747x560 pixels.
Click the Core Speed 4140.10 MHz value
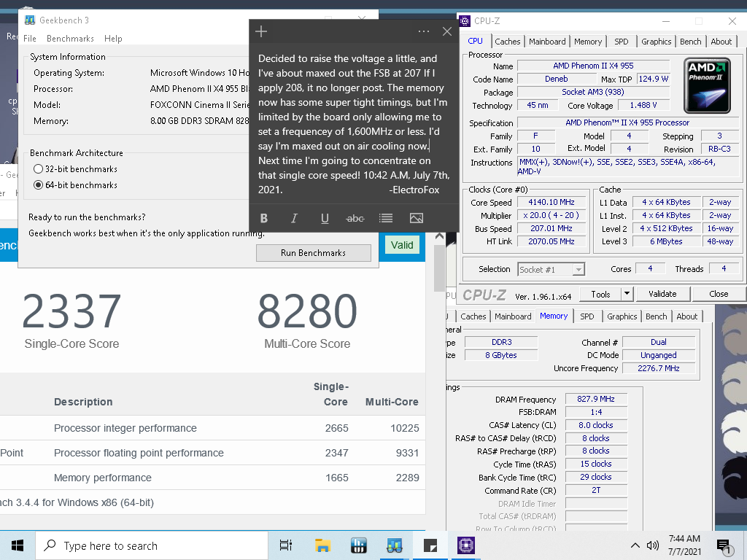pyautogui.click(x=551, y=203)
